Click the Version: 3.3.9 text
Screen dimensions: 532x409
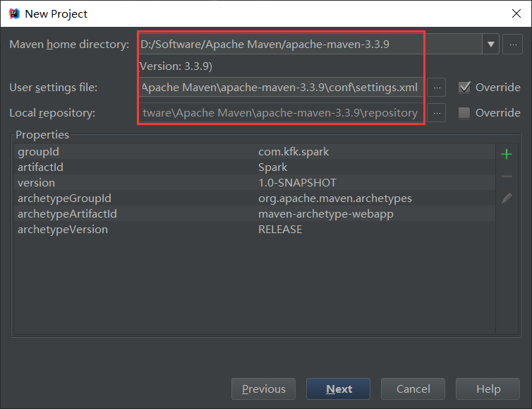tap(176, 66)
